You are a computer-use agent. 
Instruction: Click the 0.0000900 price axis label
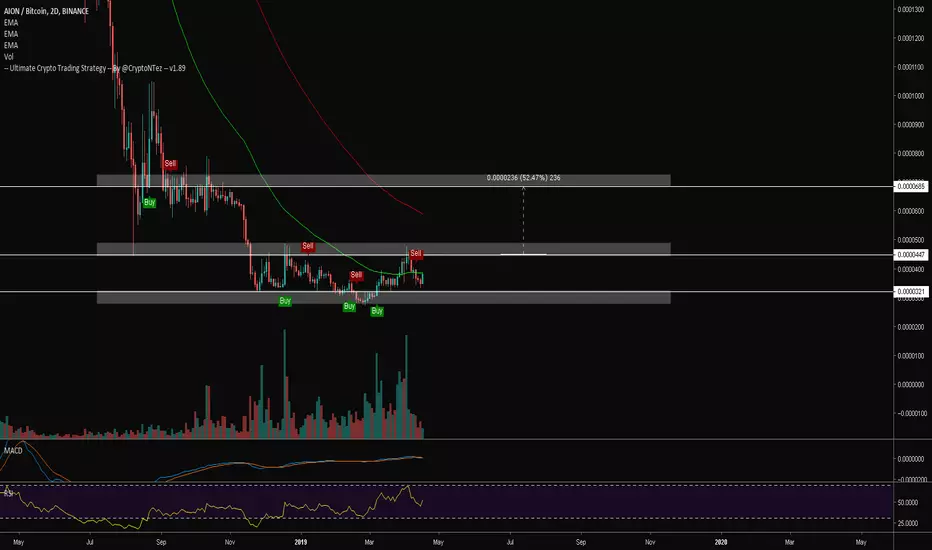coord(911,124)
